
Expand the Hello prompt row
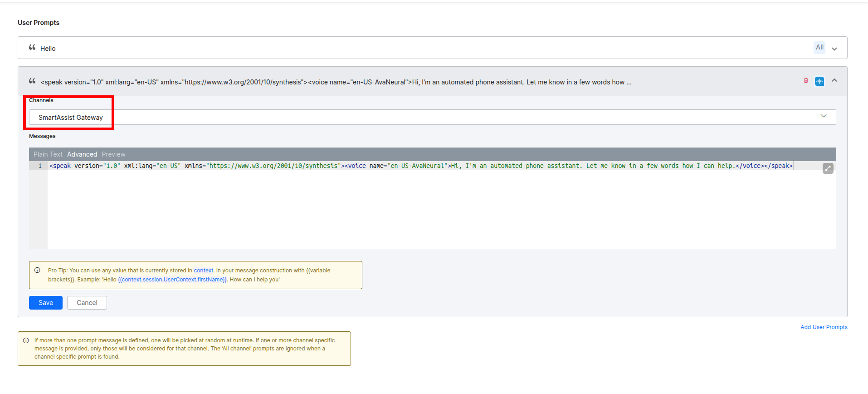pyautogui.click(x=834, y=49)
